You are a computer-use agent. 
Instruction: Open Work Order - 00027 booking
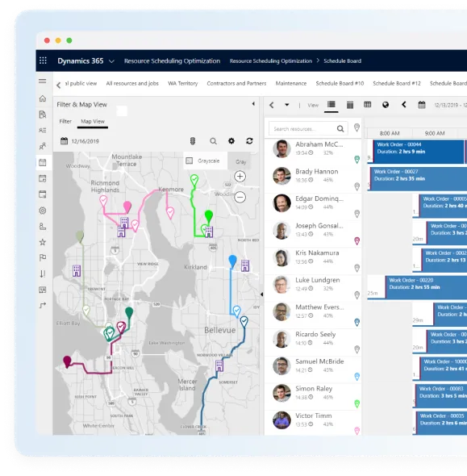tap(419, 178)
